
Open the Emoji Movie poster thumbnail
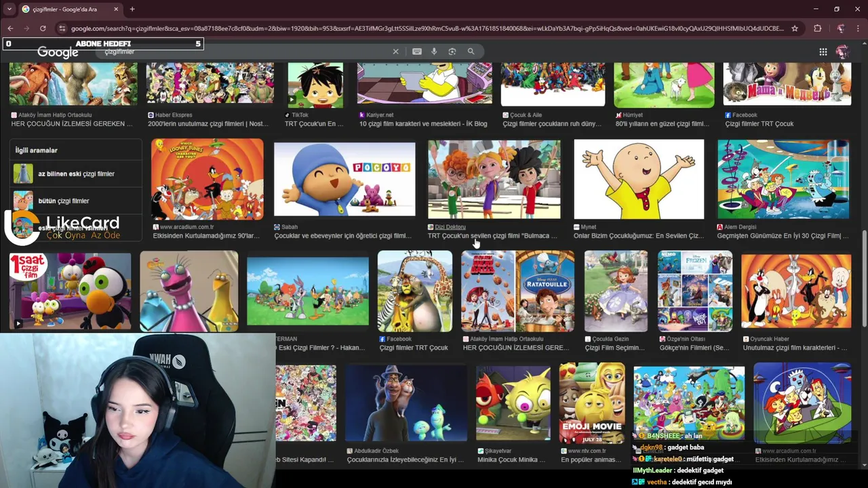coord(592,403)
